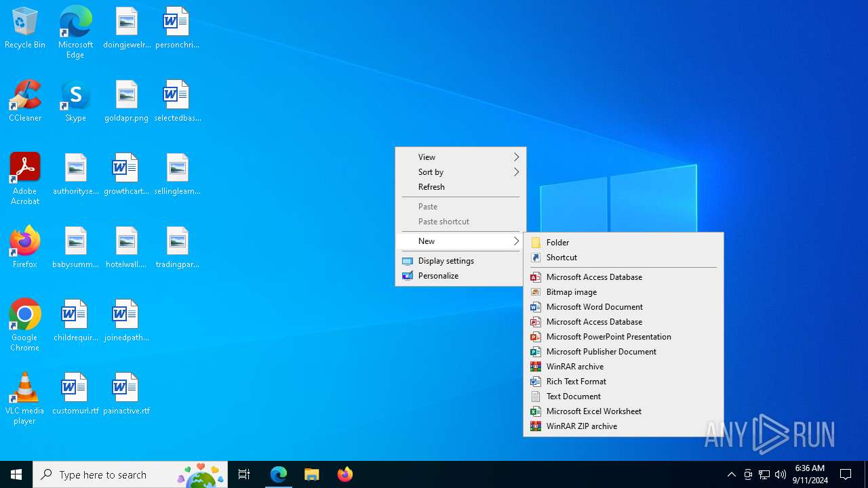
Task: Open Display settings from context menu
Action: 460,261
